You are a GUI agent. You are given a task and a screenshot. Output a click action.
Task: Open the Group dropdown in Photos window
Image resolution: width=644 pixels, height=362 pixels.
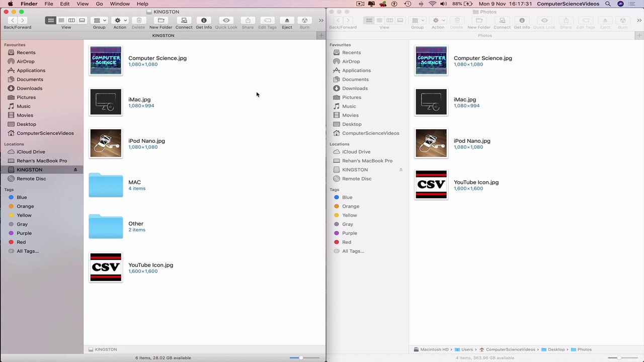click(418, 20)
